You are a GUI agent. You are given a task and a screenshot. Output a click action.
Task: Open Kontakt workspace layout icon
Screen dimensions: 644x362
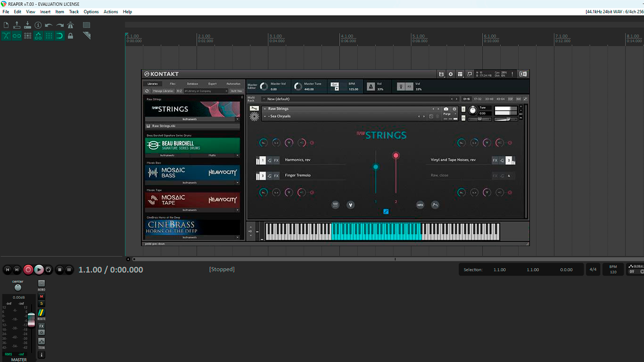460,74
